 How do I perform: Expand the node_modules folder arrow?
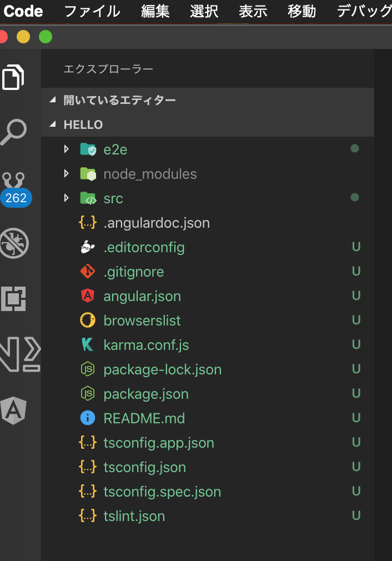tap(67, 174)
